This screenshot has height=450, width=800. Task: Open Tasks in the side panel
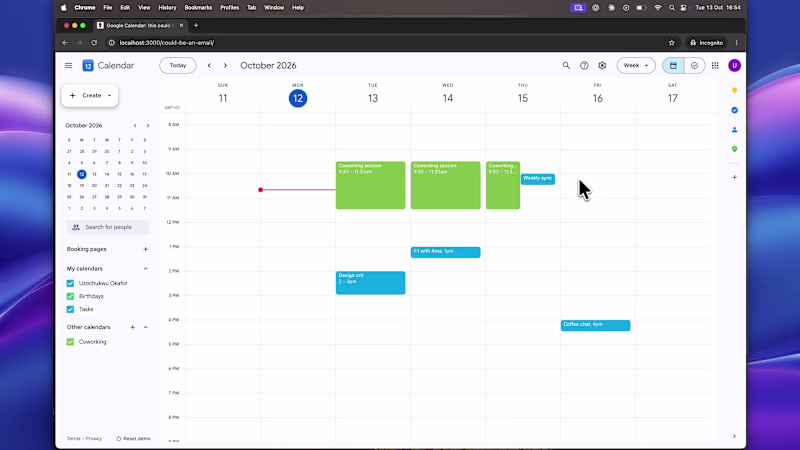point(735,110)
